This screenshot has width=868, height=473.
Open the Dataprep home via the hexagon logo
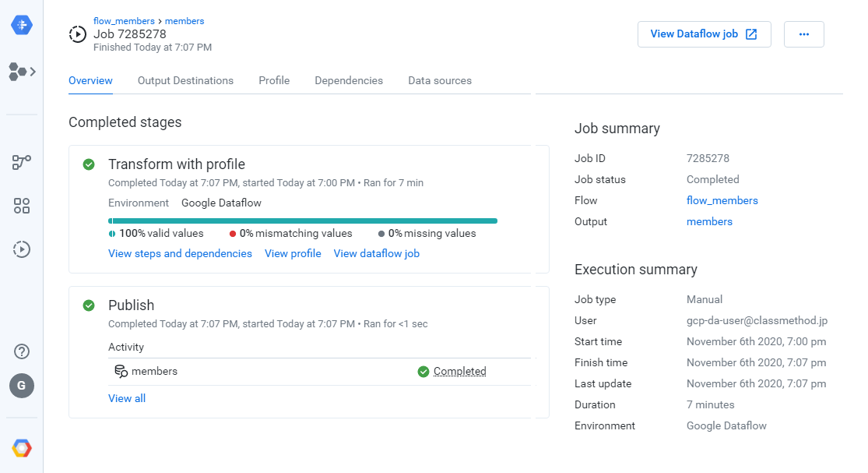click(21, 25)
